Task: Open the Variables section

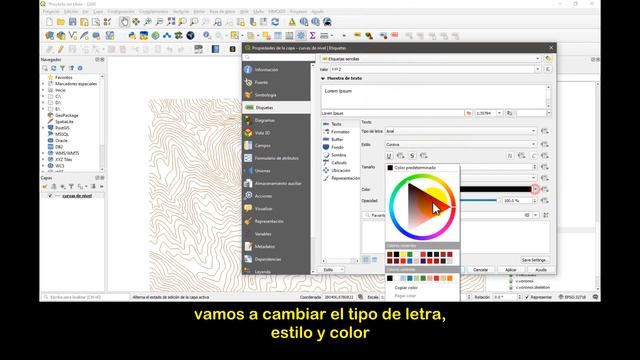Action: point(276,234)
